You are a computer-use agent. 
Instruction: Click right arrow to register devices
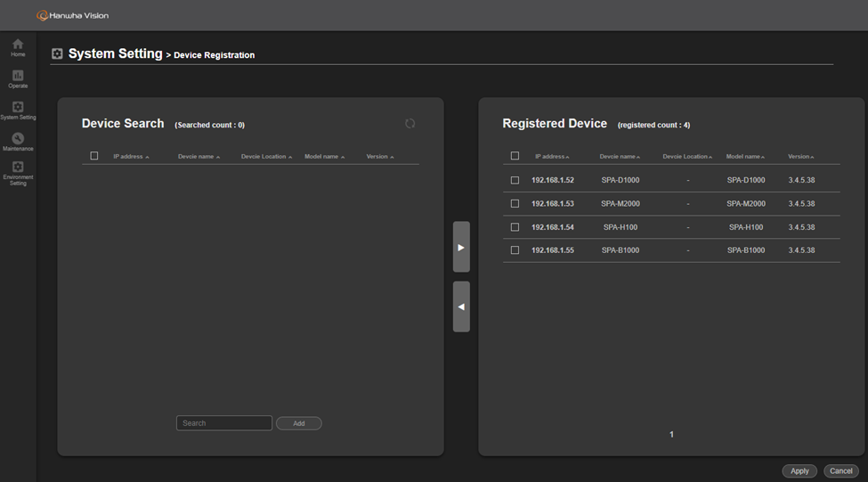click(x=461, y=247)
